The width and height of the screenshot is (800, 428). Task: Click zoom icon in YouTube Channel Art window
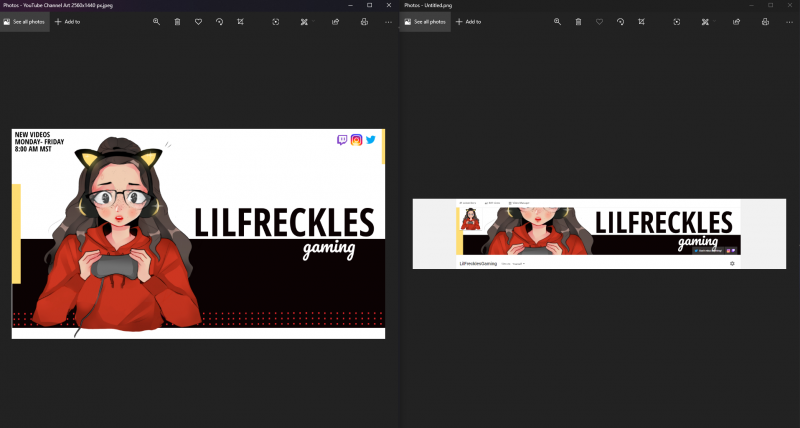(156, 21)
